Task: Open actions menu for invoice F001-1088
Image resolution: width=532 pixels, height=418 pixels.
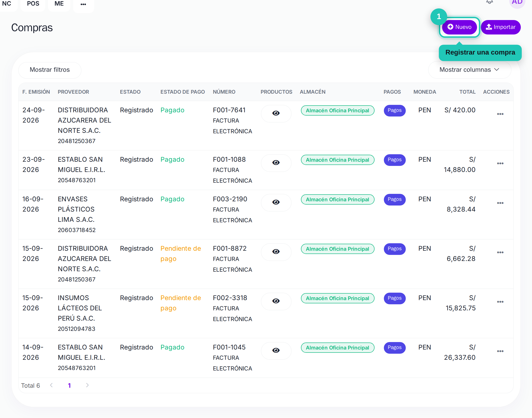Action: click(500, 164)
